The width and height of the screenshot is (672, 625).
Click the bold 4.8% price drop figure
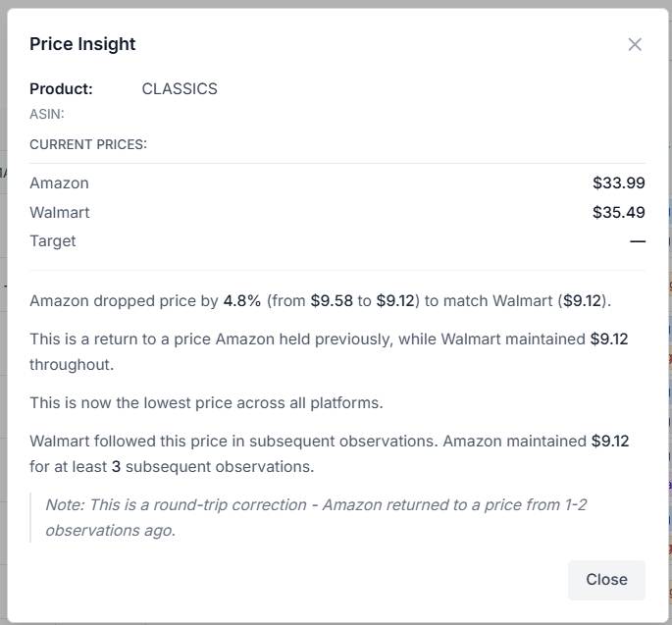[241, 301]
